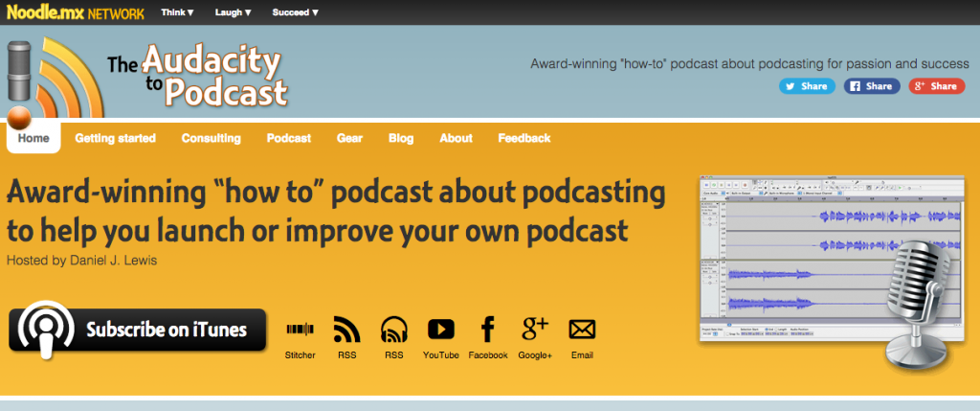Select the Home tab
Viewport: 980px width, 411px height.
point(33,138)
